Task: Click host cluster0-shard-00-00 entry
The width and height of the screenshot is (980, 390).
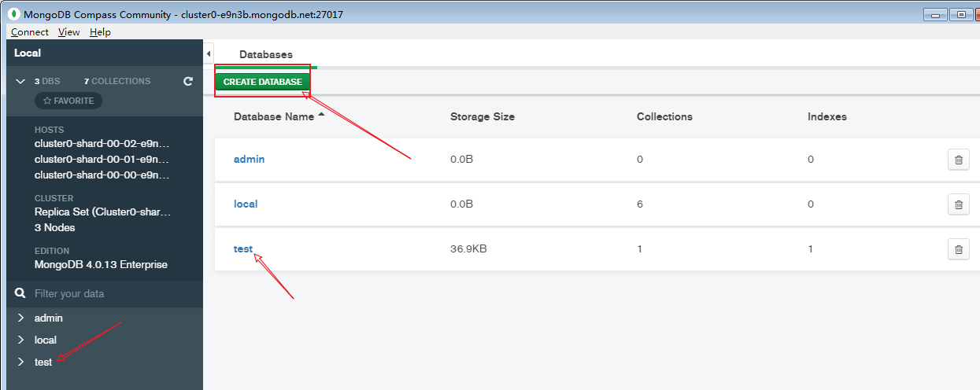Action: [102, 175]
